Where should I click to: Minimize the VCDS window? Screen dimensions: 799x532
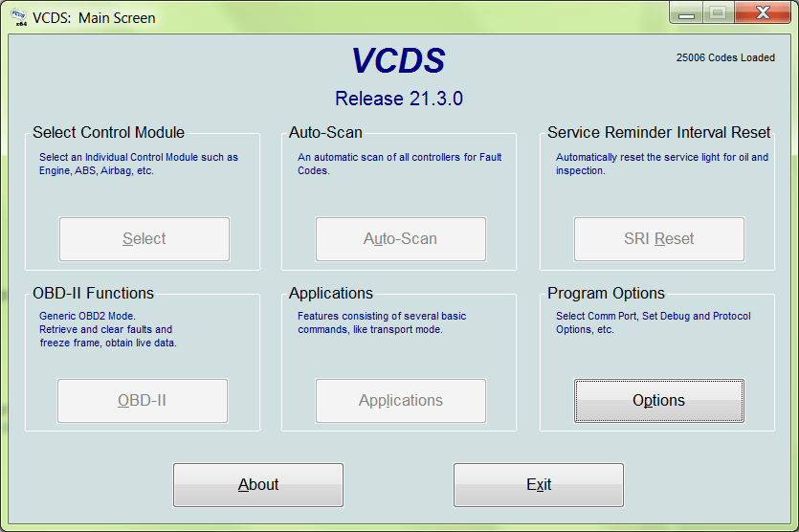[686, 12]
